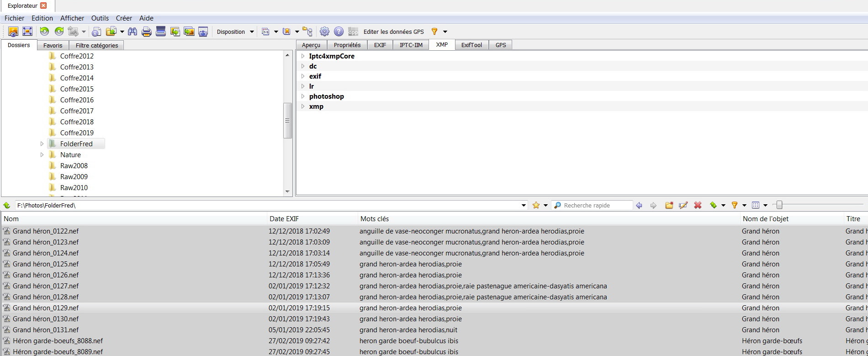Open settings via the gear icon

click(x=324, y=32)
